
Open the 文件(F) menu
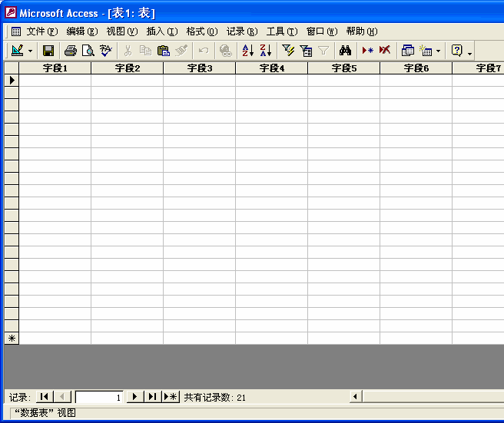42,31
